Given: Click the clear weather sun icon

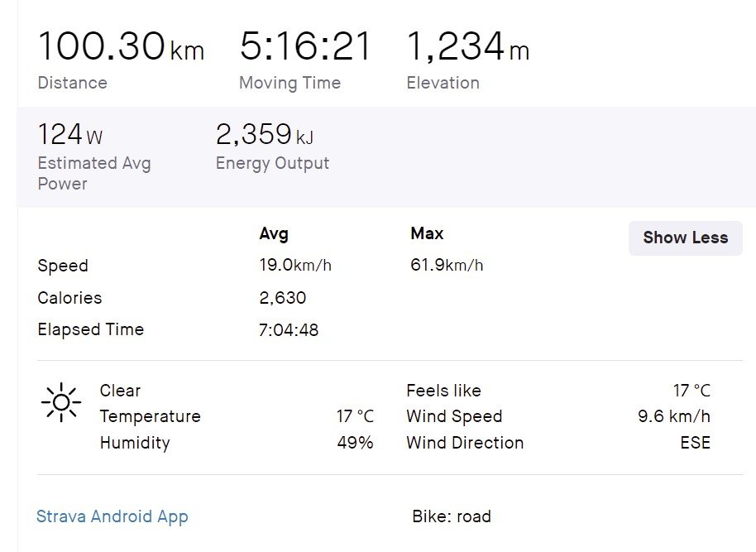Looking at the screenshot, I should coord(60,403).
